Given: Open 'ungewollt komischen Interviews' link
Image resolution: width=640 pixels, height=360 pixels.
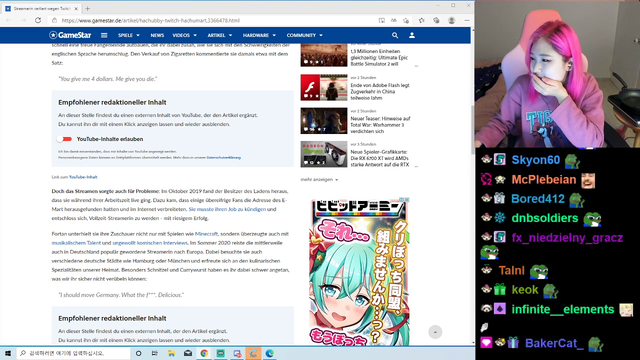Looking at the screenshot, I should pos(150,243).
